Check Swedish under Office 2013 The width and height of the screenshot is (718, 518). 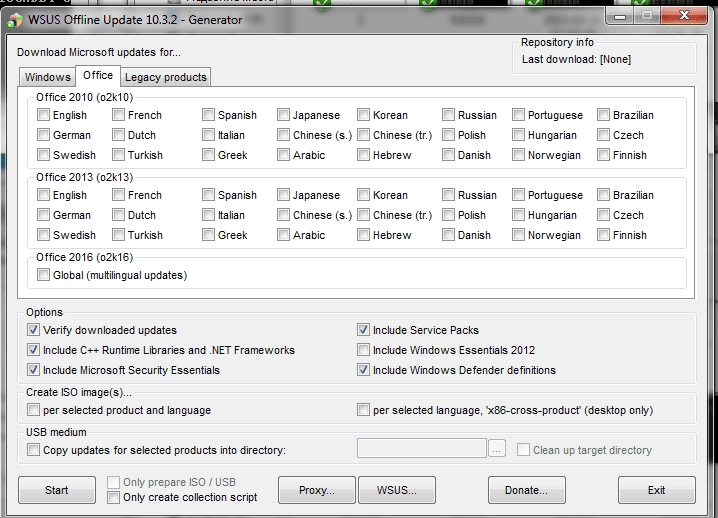pos(44,235)
